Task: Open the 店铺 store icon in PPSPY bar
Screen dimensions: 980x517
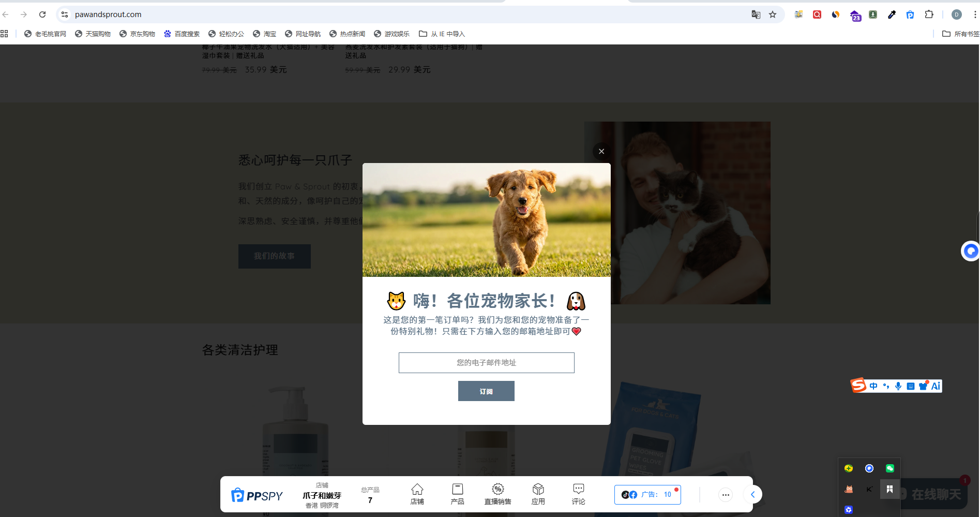Action: (417, 494)
